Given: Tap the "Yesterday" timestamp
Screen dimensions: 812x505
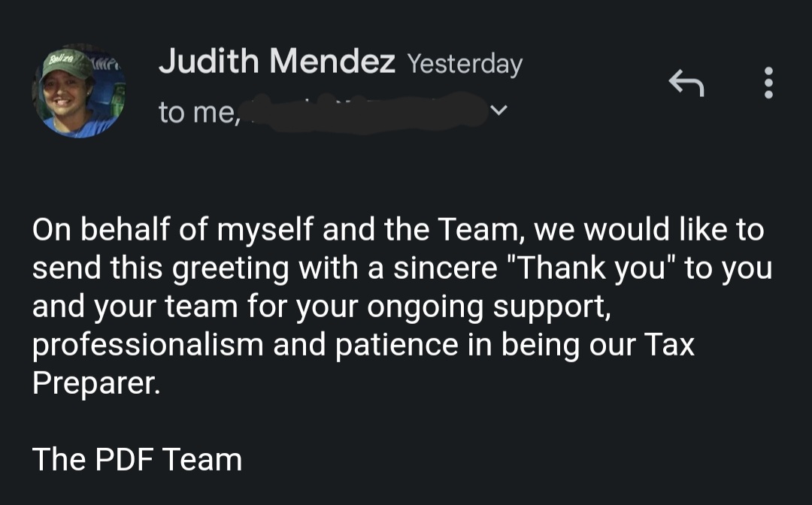Looking at the screenshot, I should click(465, 64).
